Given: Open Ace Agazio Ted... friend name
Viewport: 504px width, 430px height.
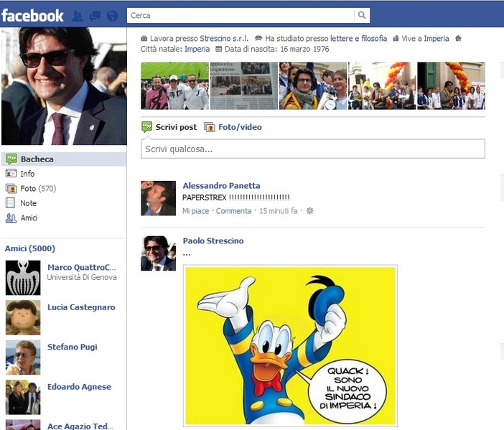Looking at the screenshot, I should click(x=80, y=426).
